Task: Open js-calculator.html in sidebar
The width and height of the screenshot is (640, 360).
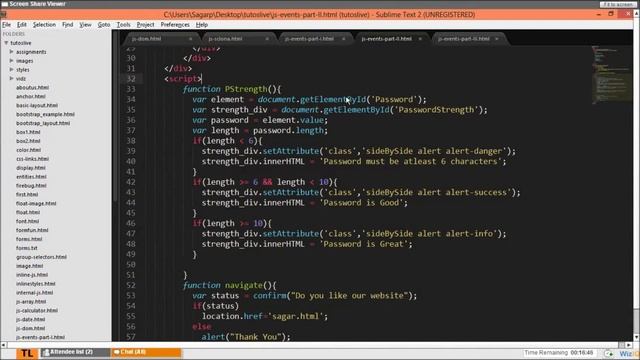Action: (37, 310)
